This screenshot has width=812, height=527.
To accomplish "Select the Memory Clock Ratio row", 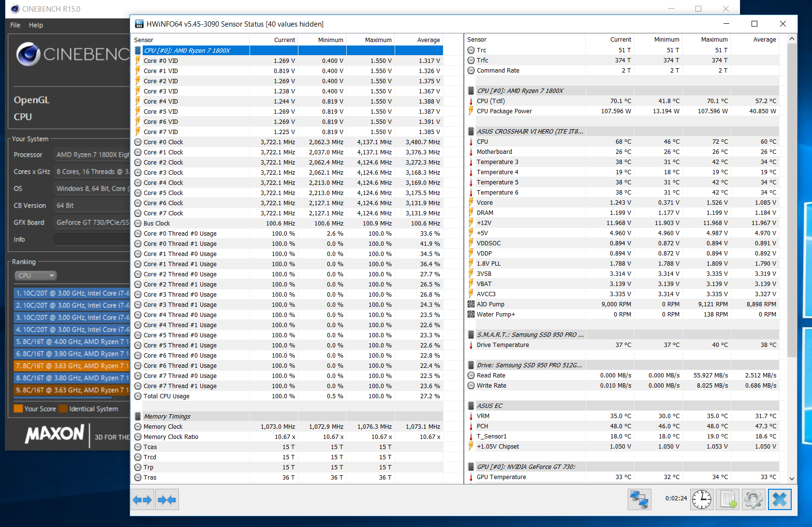I will coord(288,437).
